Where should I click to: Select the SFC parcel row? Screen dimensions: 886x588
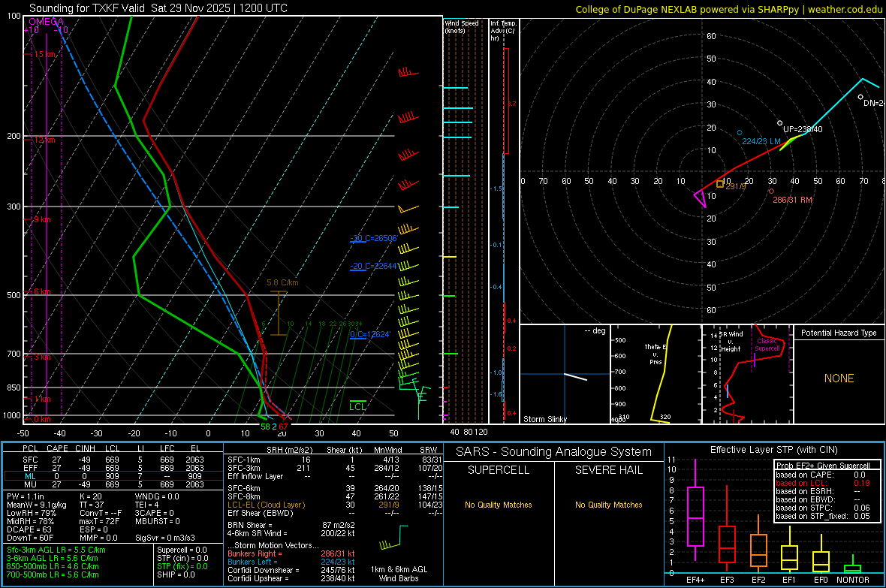tap(113, 460)
